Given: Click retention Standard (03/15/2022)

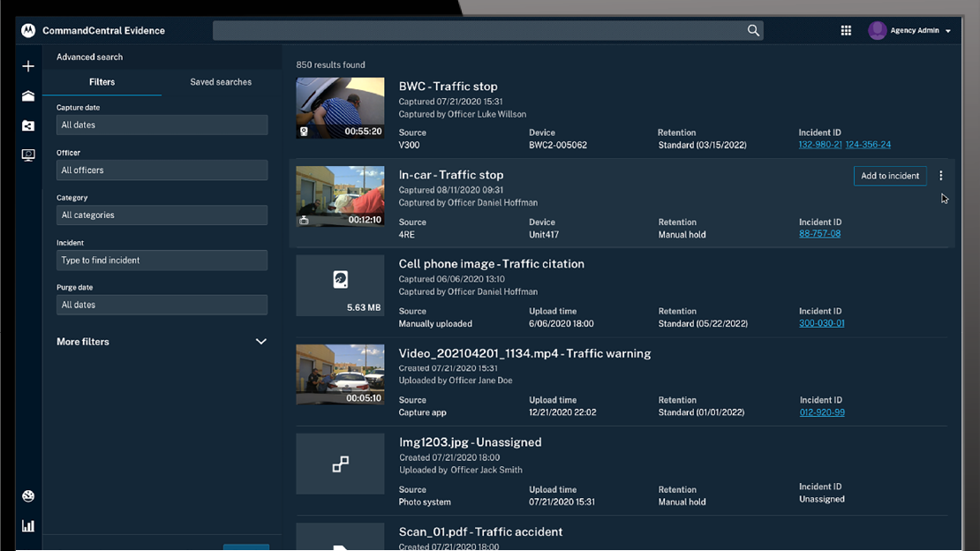Looking at the screenshot, I should [x=703, y=145].
